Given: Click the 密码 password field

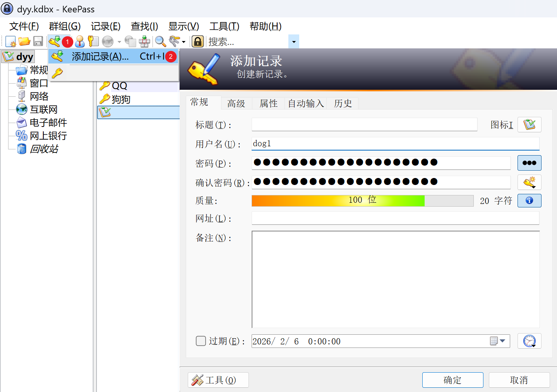Looking at the screenshot, I should coord(381,163).
